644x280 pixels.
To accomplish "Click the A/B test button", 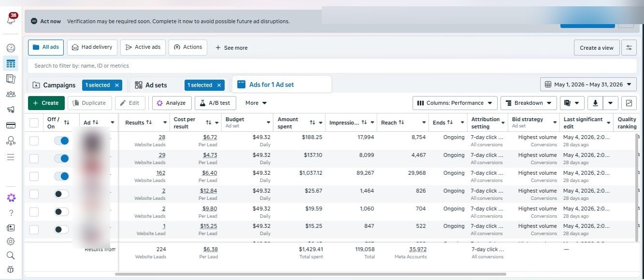I will (215, 103).
